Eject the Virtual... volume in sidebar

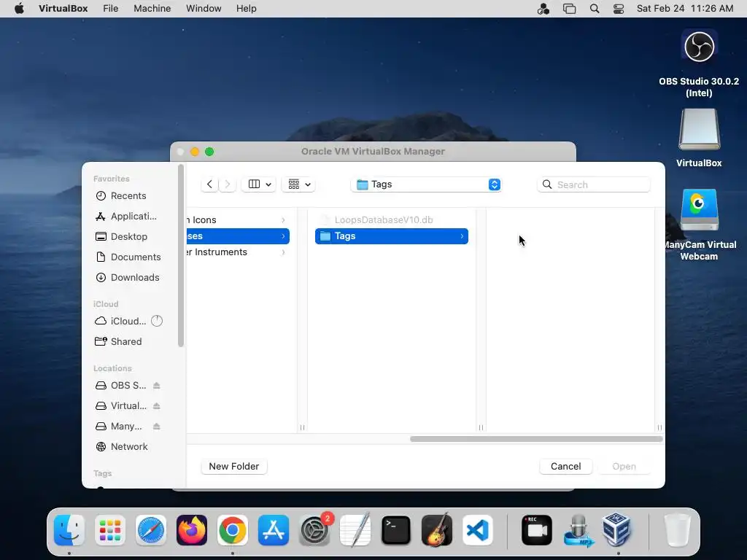point(157,406)
